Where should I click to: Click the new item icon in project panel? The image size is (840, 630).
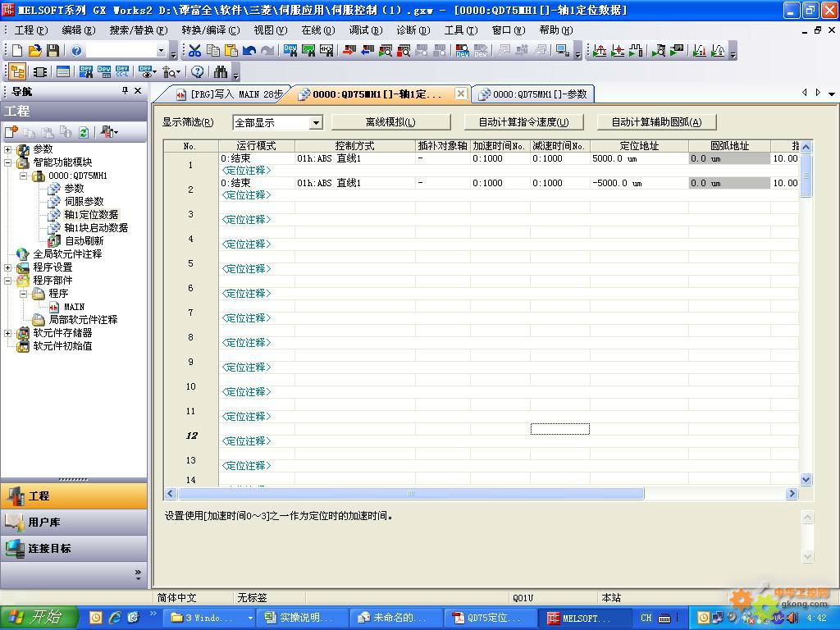point(11,132)
